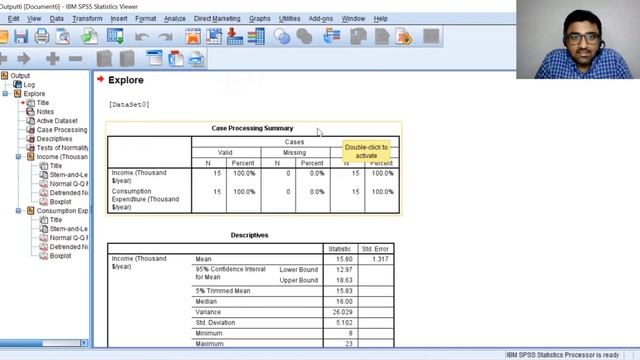
Task: Click the Redo arrow icon
Action: coord(165,37)
